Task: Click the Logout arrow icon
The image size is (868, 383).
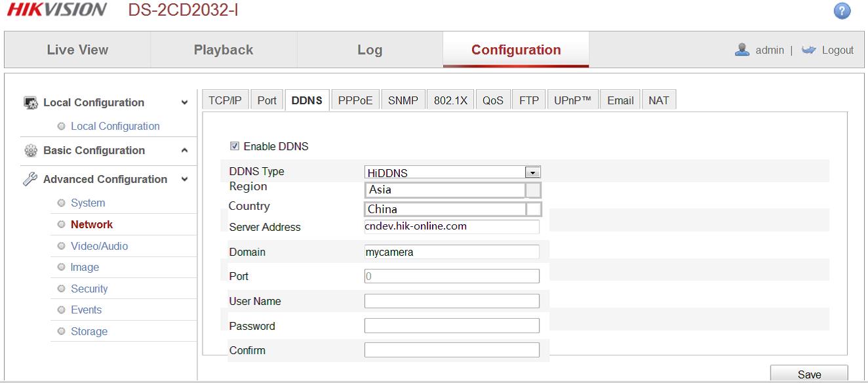Action: [x=808, y=50]
